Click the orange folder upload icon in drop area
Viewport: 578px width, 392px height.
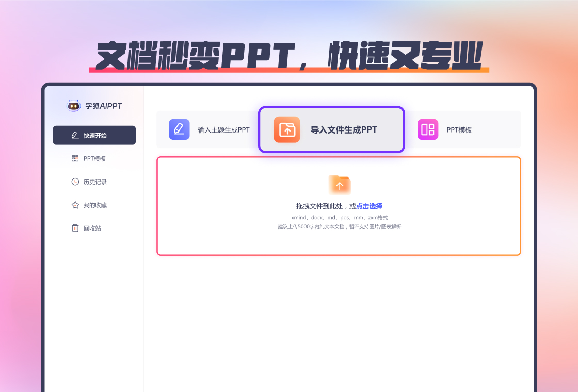[340, 185]
